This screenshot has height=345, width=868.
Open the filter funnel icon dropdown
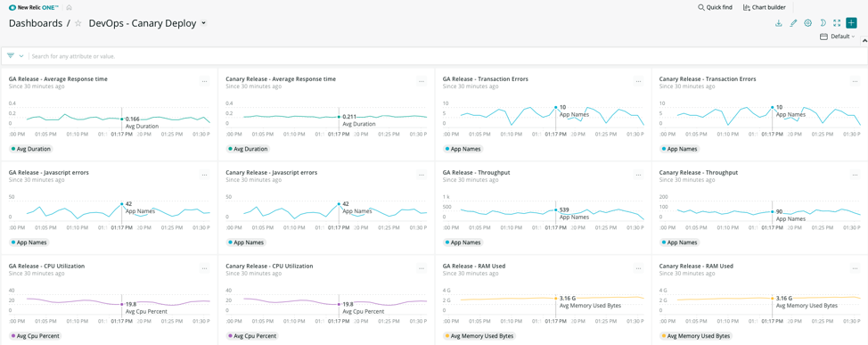pos(15,56)
